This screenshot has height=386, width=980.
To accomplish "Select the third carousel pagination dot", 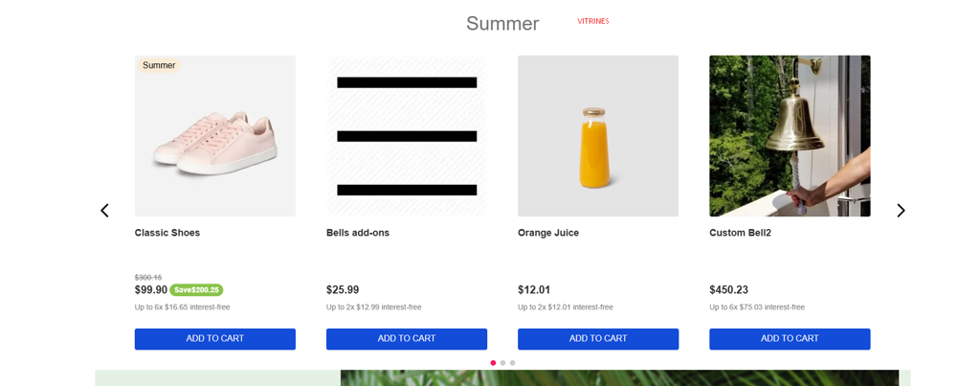I will [x=512, y=363].
